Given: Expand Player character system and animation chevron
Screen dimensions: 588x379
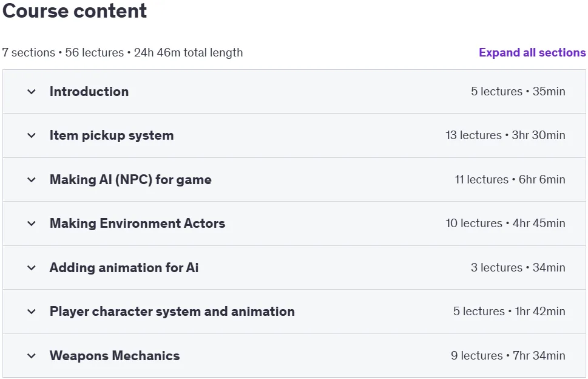Looking at the screenshot, I should 32,312.
